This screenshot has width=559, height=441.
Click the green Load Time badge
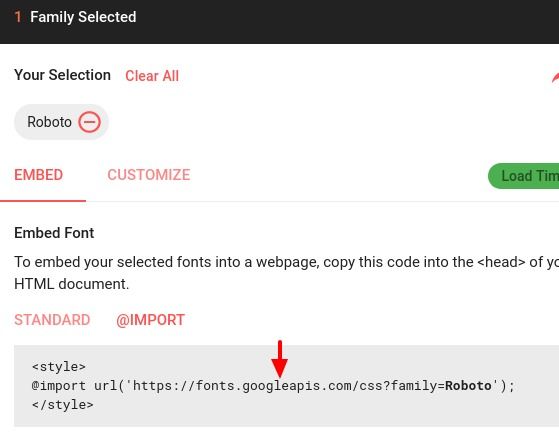(523, 176)
